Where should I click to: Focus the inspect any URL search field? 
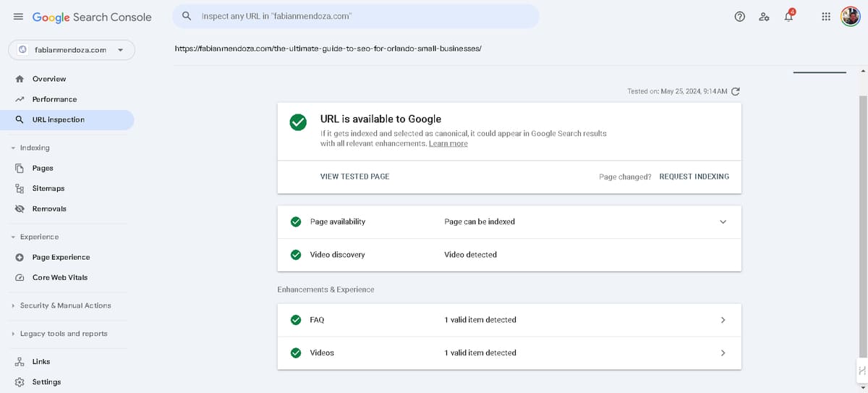356,16
